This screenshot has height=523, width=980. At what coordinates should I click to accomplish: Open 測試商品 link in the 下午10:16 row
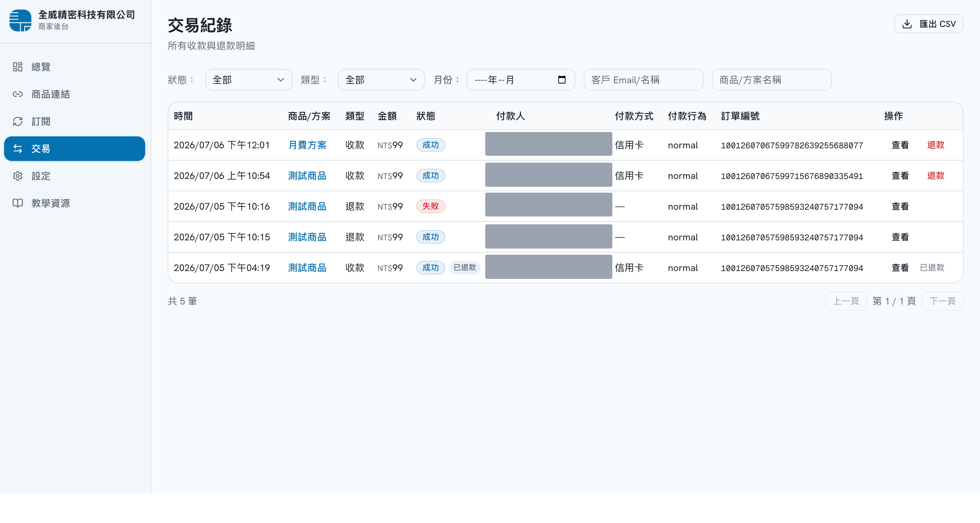307,206
